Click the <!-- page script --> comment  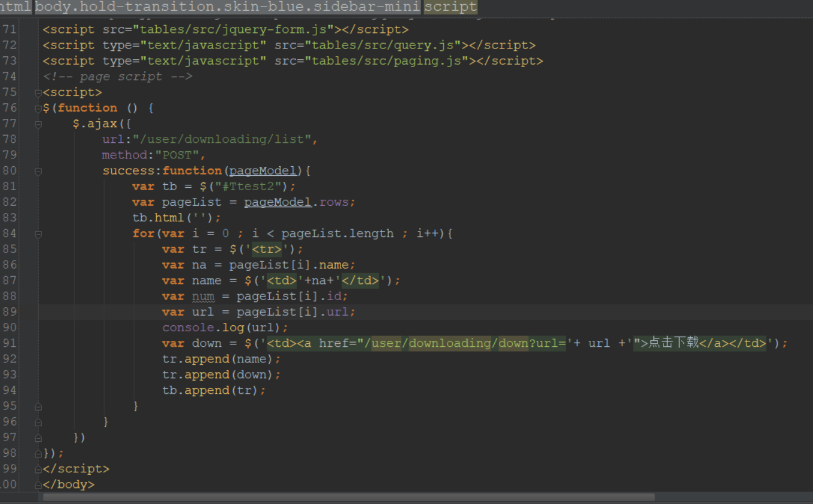(117, 77)
